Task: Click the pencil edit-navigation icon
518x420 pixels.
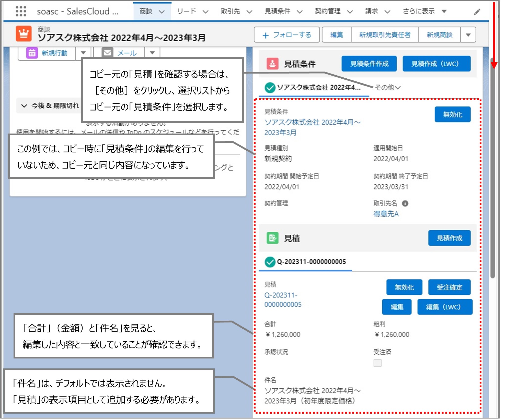Action: tap(477, 12)
